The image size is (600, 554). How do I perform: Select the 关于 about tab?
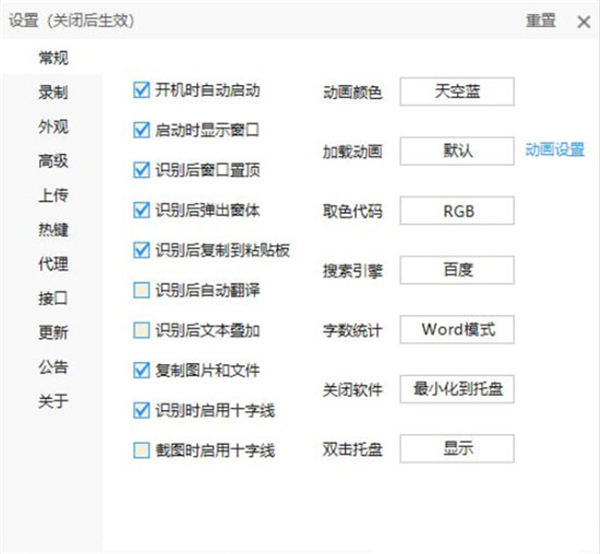(54, 401)
